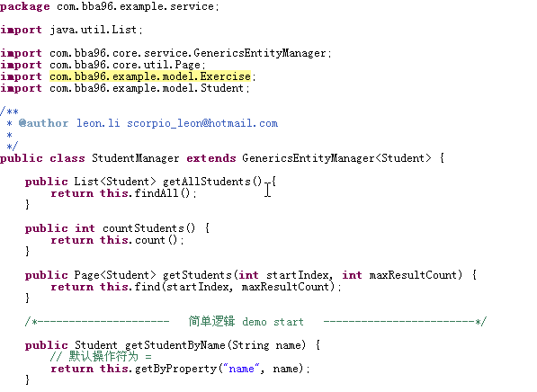Click the java.util.List import line
The width and height of the screenshot is (537, 392).
(x=71, y=30)
